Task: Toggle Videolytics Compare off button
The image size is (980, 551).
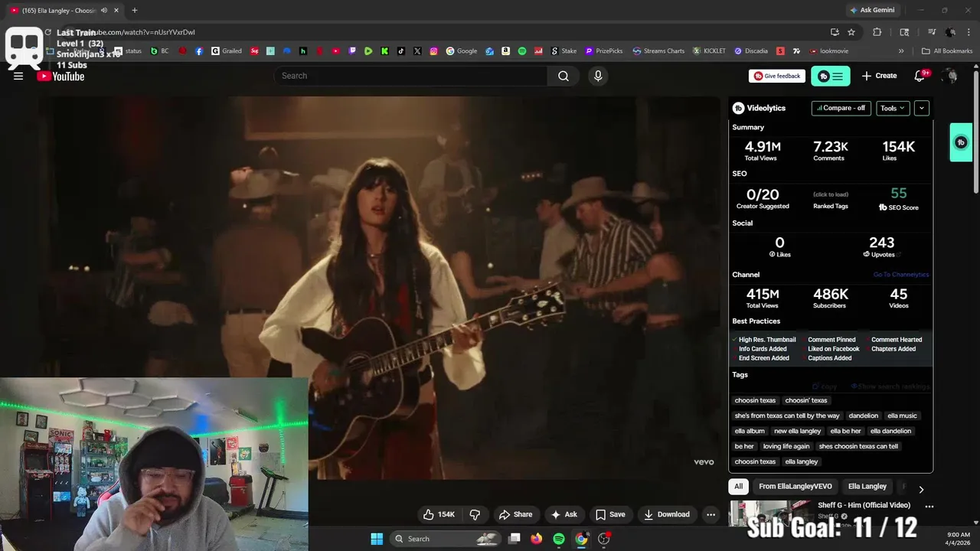Action: click(841, 108)
